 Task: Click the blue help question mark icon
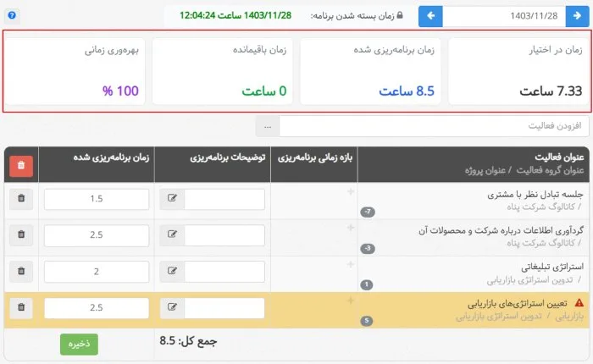click(x=12, y=15)
